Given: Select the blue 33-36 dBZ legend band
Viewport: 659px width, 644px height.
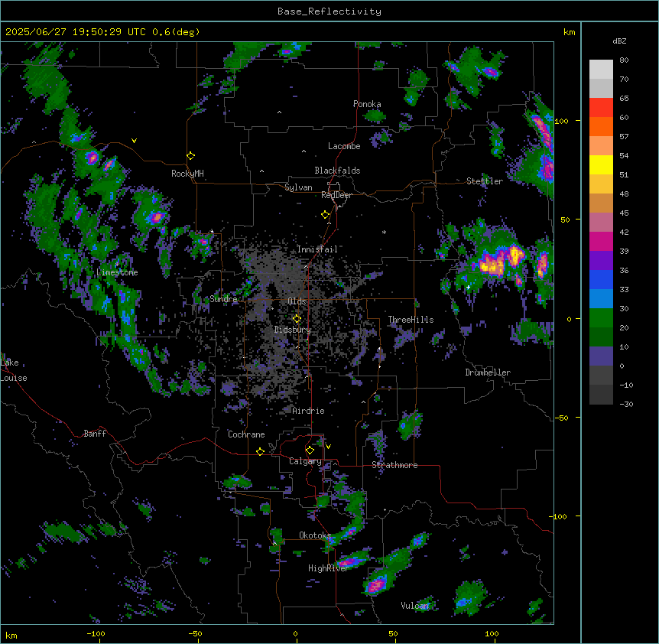Looking at the screenshot, I should [601, 279].
